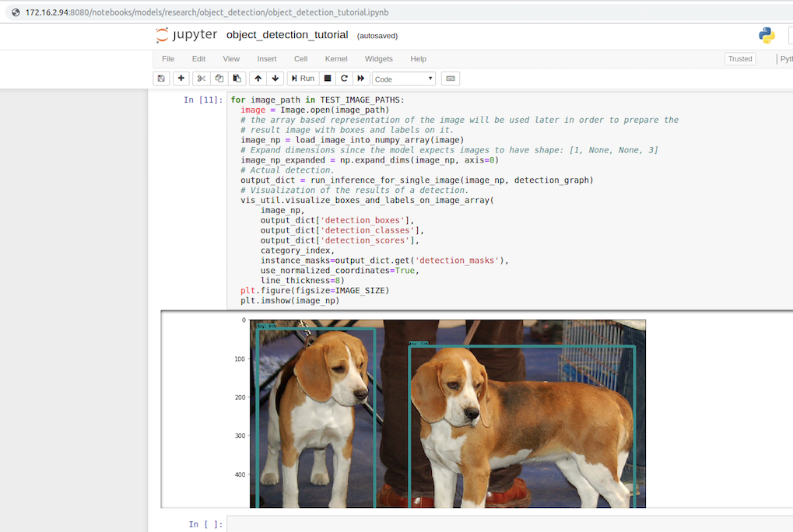
Task: Open the Kernel menu
Action: tap(335, 58)
